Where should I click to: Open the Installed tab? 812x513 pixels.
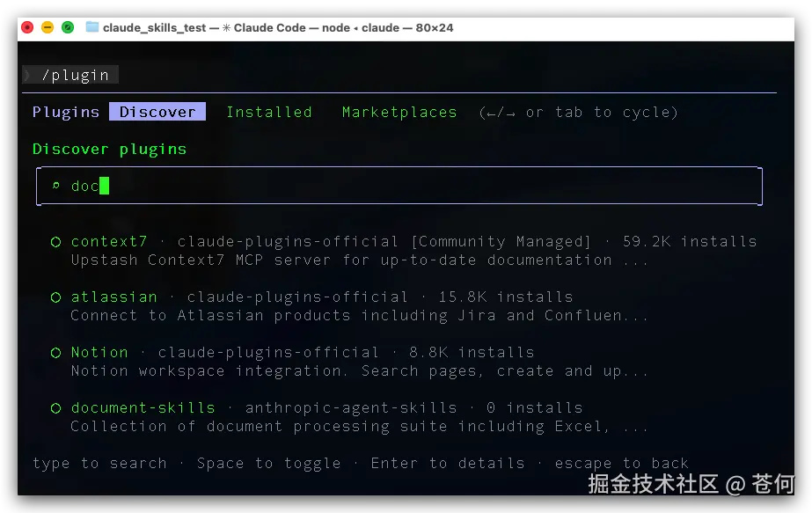[x=269, y=112]
